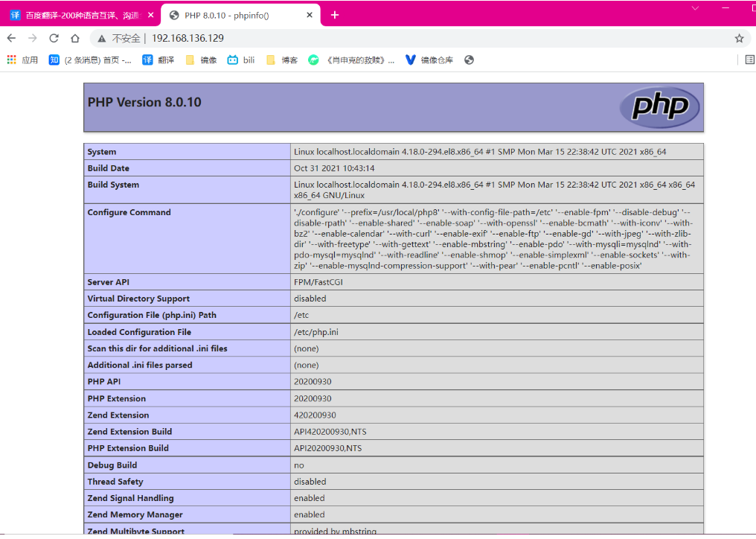Close the 百度翻译 tab
The image size is (756, 539).
pos(150,15)
